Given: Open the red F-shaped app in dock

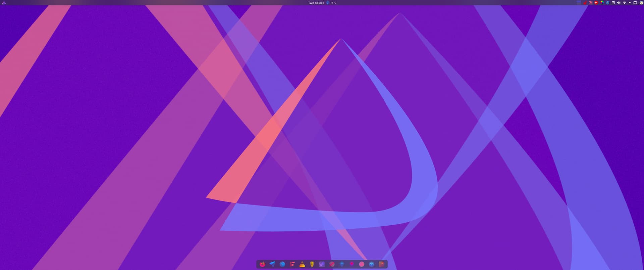Looking at the screenshot, I should pyautogui.click(x=292, y=264).
